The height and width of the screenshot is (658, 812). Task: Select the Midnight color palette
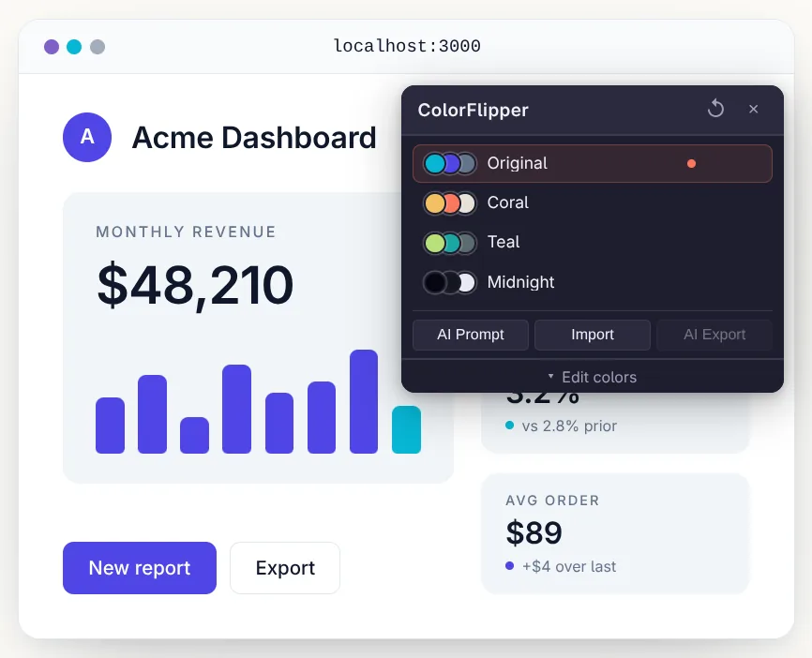click(593, 282)
